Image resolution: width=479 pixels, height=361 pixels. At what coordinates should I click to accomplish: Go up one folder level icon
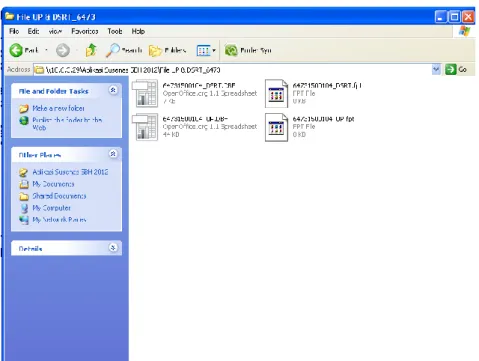coord(91,50)
